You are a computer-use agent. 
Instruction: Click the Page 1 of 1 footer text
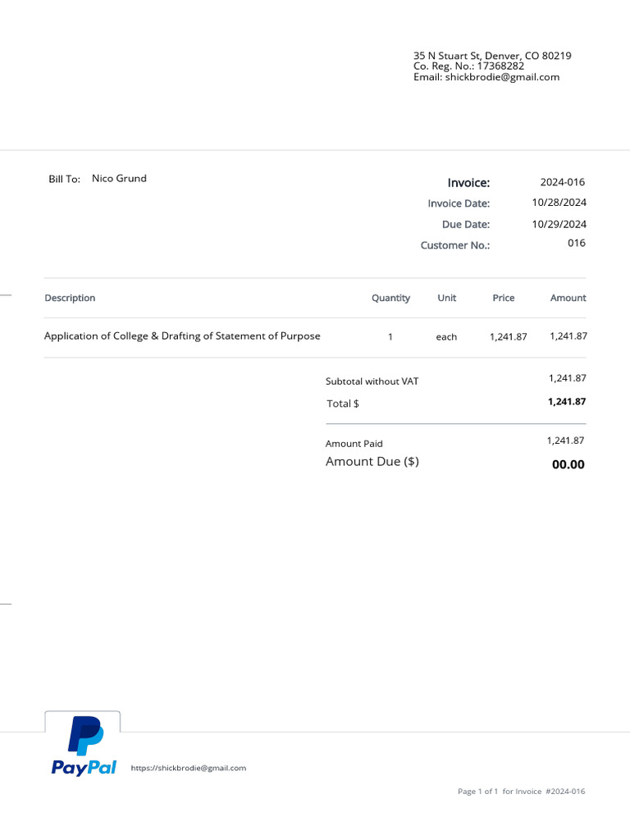pos(477,792)
